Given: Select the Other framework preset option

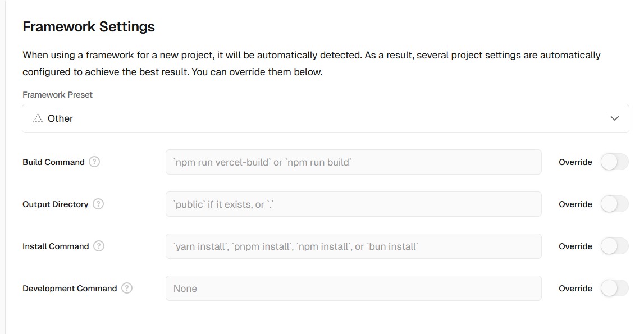Looking at the screenshot, I should coord(60,118).
